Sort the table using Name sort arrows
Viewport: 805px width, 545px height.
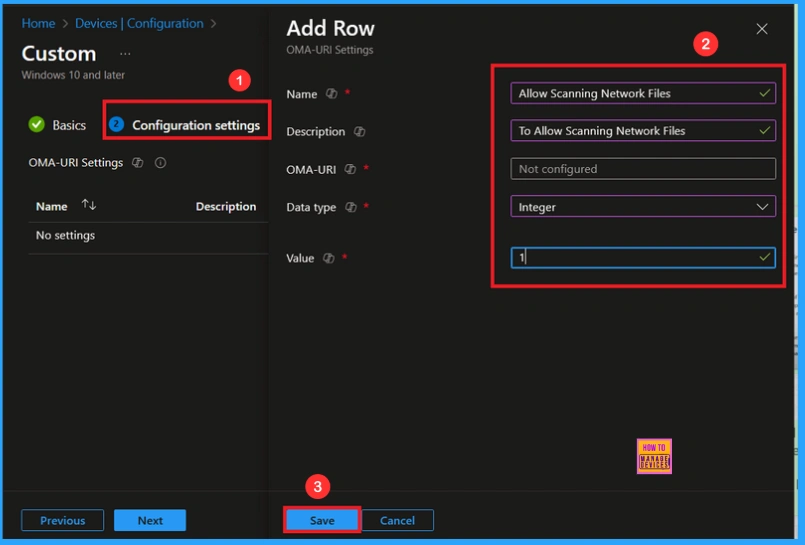pyautogui.click(x=89, y=206)
